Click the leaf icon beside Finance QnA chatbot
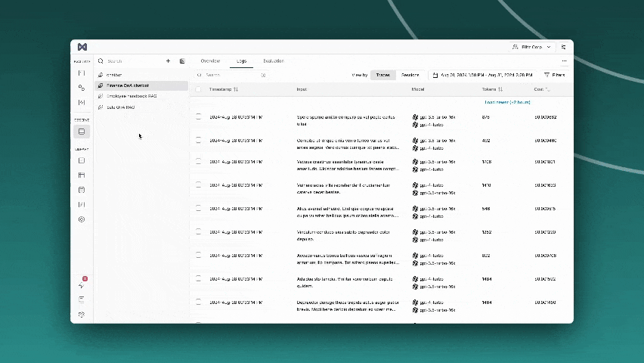644x363 pixels. [101, 85]
